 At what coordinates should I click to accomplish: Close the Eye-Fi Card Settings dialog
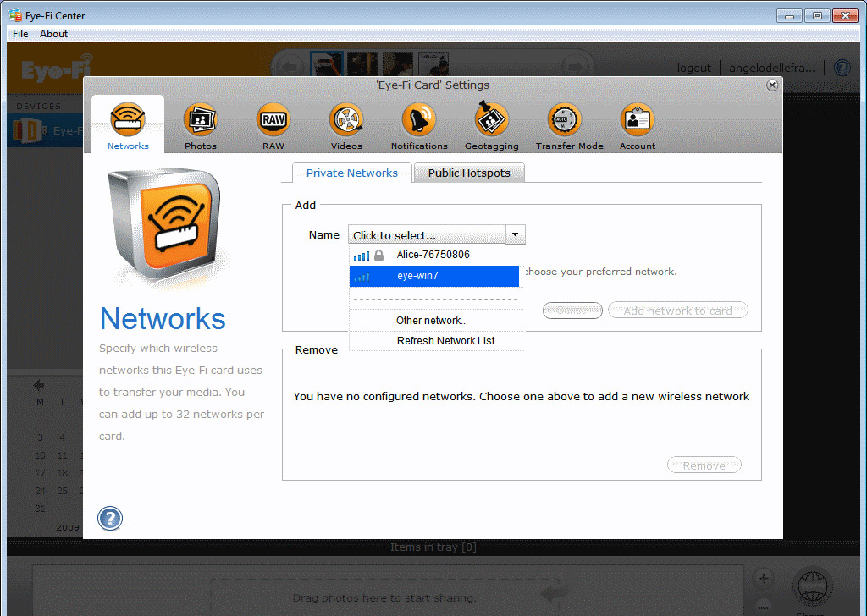pyautogui.click(x=772, y=85)
